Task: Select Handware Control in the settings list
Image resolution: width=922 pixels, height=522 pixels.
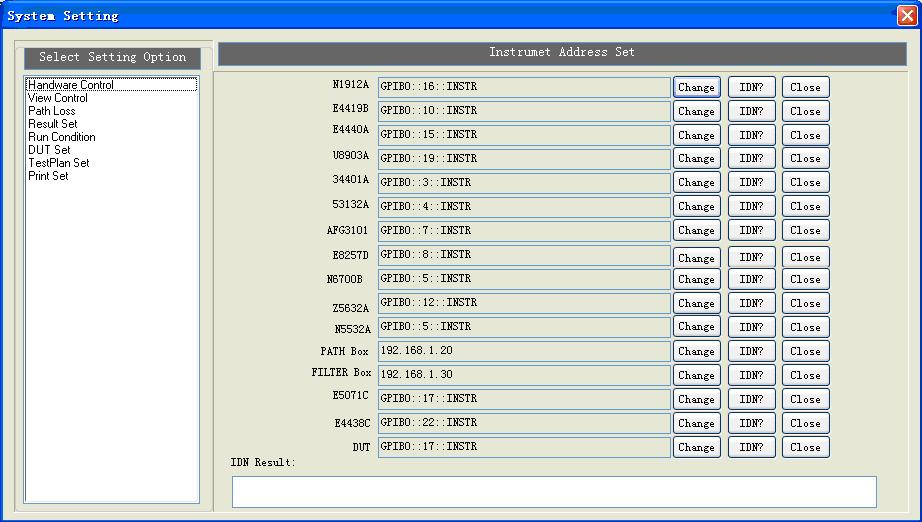Action: point(111,85)
